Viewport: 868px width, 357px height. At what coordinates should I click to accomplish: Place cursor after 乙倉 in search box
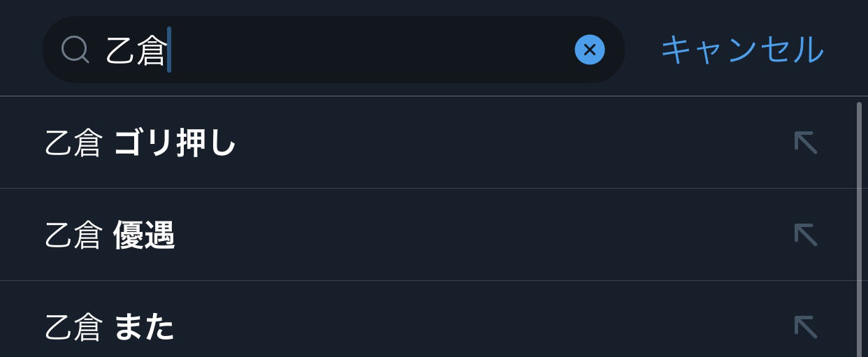click(168, 50)
